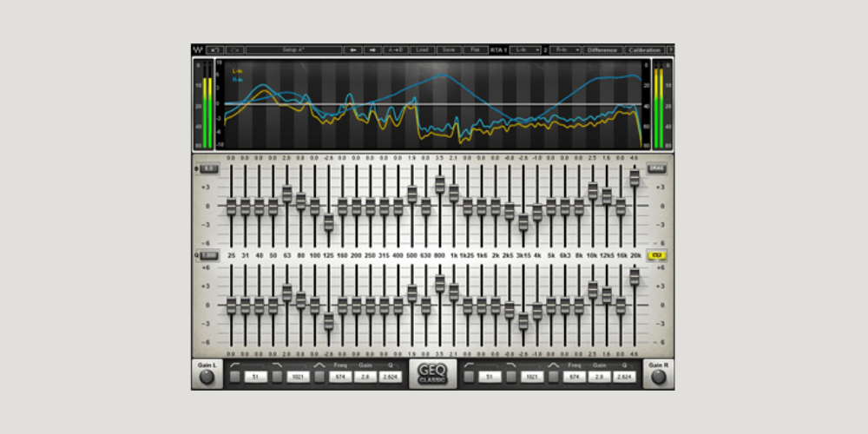Screen dimensions: 868x434
Task: Click the left low-pass frequency field 1021
Action: (298, 377)
